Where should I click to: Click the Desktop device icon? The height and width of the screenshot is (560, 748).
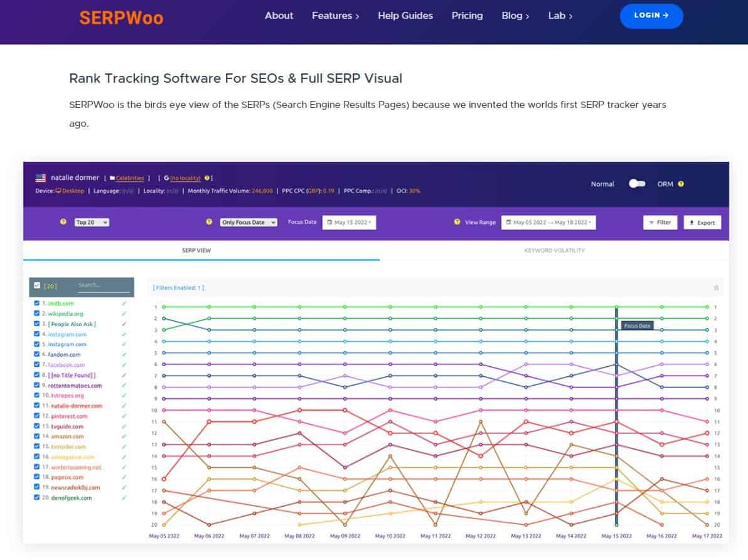pos(58,191)
